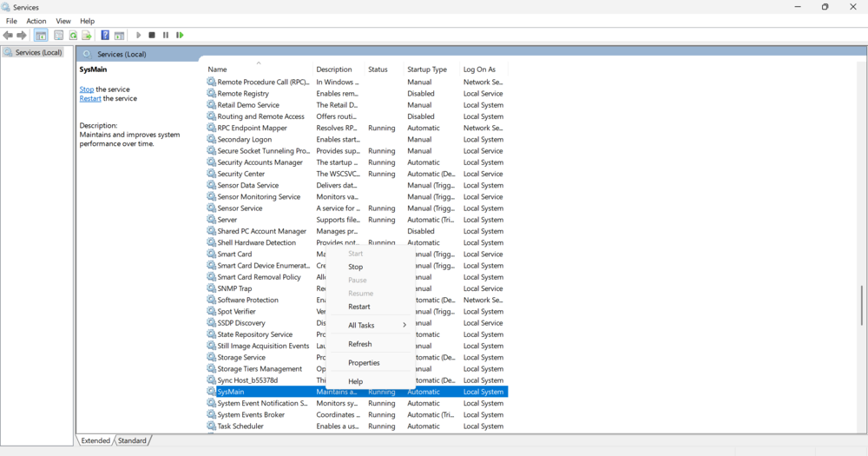
Task: Click gear icon of Retail Demo Service
Action: (211, 105)
